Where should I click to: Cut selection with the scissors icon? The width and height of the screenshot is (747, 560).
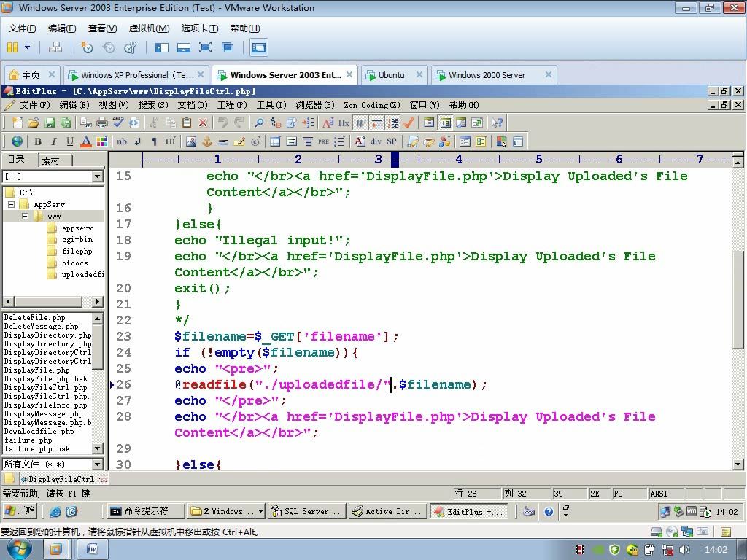tap(154, 122)
